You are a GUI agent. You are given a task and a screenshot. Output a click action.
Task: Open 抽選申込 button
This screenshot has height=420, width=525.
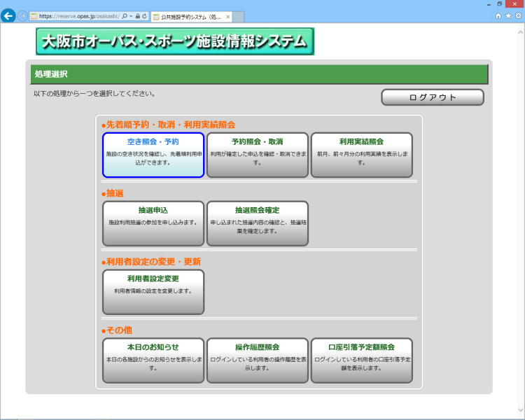[153, 223]
